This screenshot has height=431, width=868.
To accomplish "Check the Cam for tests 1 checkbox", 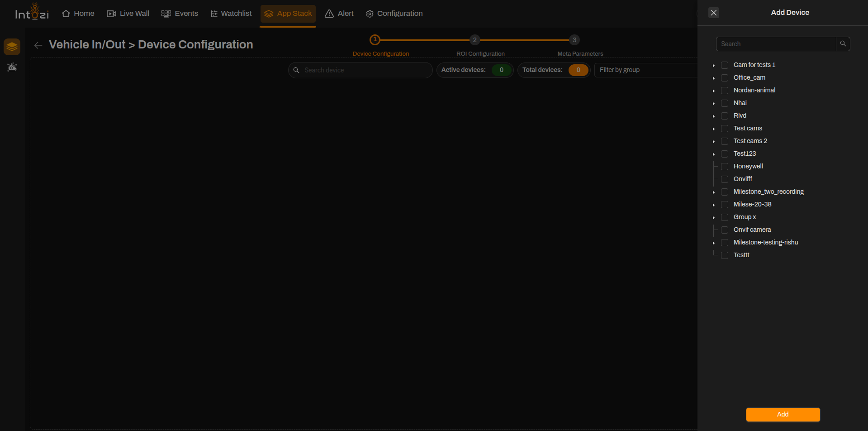I will click(x=725, y=65).
